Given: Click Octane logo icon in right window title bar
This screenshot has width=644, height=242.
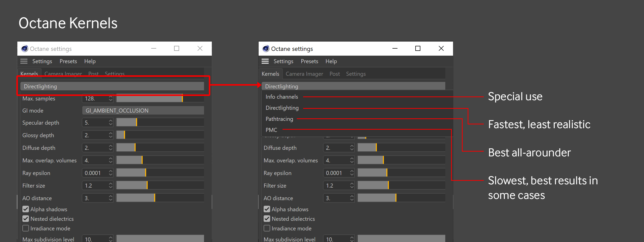Looking at the screenshot, I should 266,48.
